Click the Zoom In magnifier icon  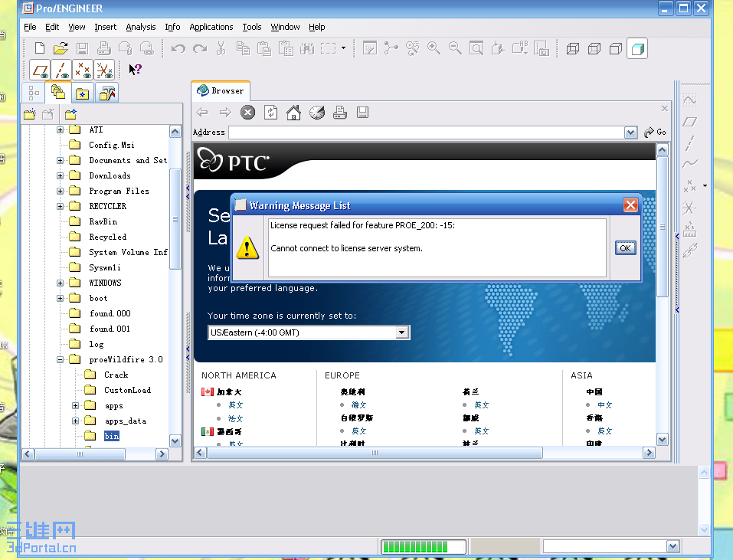pos(434,48)
